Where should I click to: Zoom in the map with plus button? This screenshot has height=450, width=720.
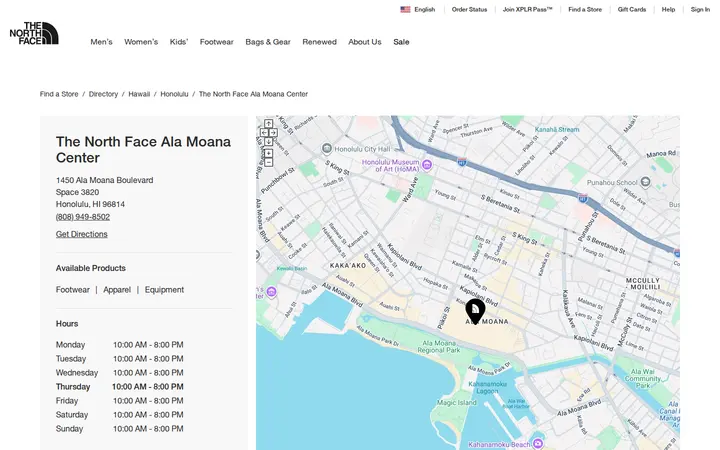(x=268, y=153)
